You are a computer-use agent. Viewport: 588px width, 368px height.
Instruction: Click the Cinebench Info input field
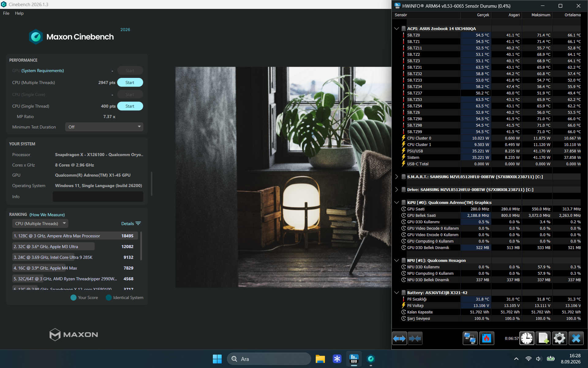click(x=98, y=197)
